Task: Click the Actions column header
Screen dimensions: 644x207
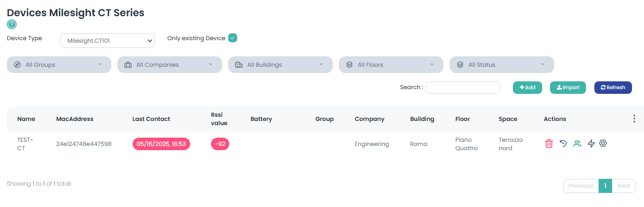Action: coord(555,119)
